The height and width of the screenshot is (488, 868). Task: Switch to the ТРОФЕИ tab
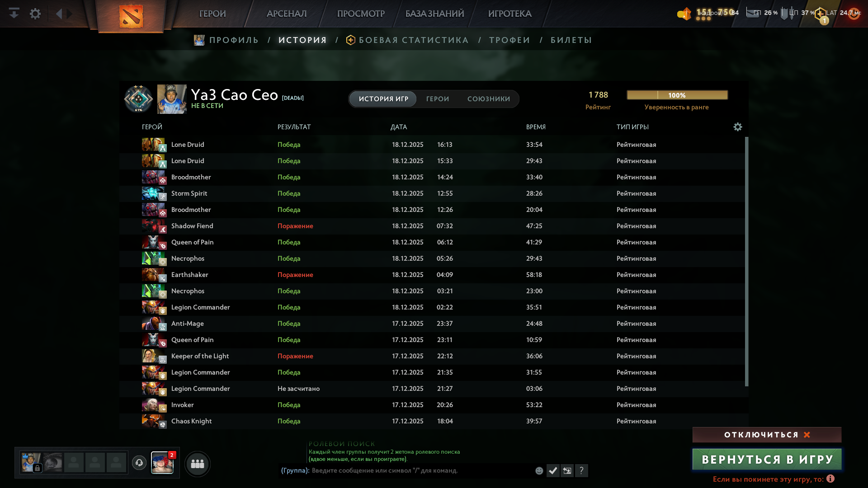click(509, 40)
